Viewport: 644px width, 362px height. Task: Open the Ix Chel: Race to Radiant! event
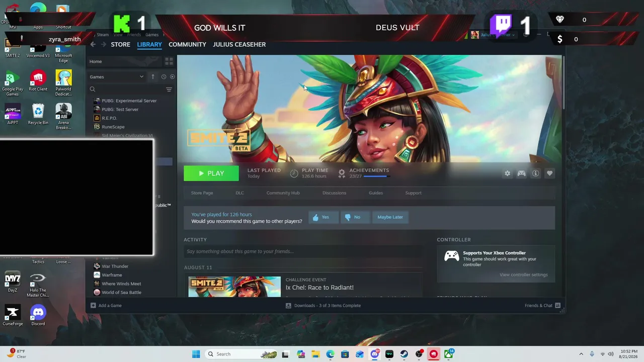coord(319,288)
